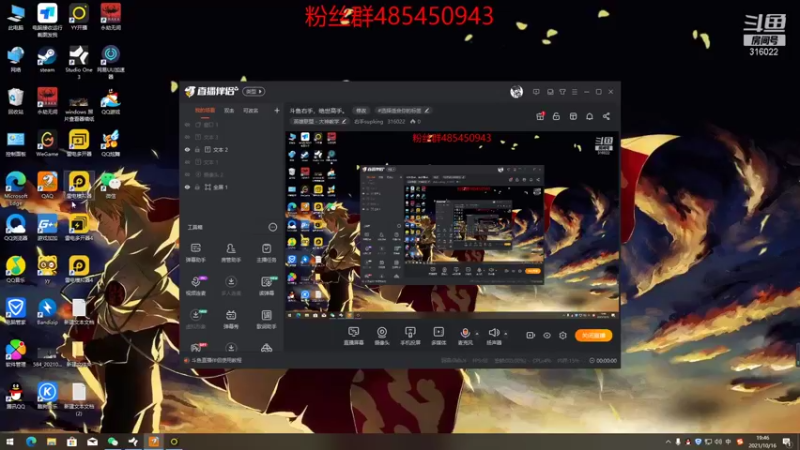Open the 房管助手 tool
The image size is (800, 450).
coord(231,253)
